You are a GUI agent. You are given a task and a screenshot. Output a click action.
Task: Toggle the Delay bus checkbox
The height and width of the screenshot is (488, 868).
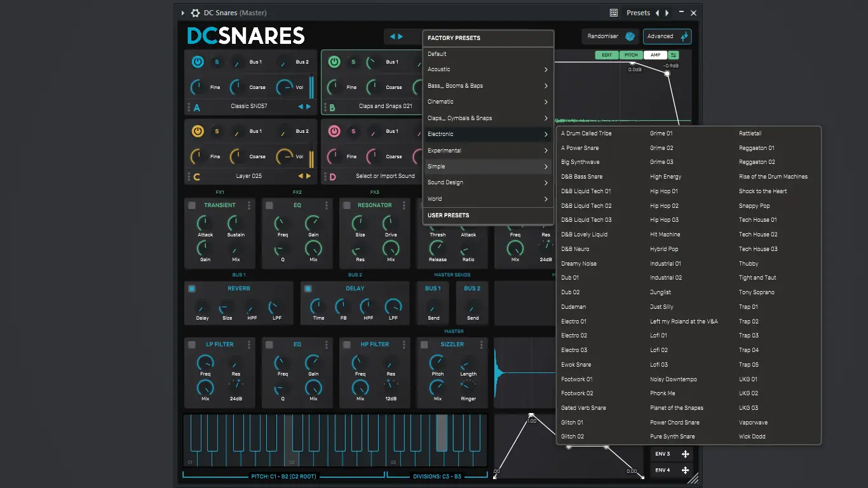click(x=308, y=288)
